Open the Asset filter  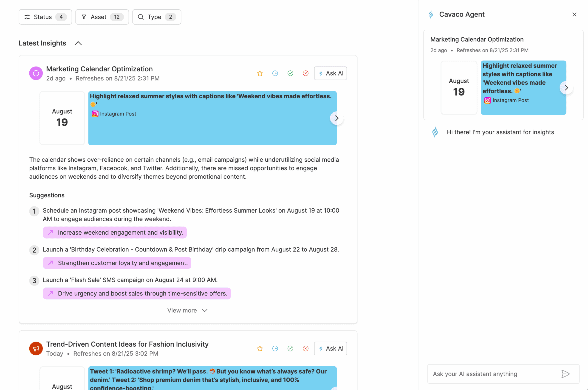click(x=102, y=17)
